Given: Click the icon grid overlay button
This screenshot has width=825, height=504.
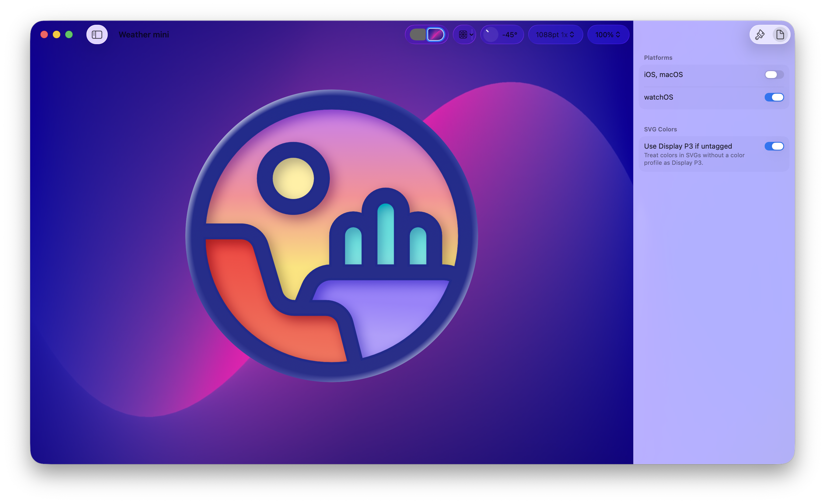Looking at the screenshot, I should pos(463,34).
